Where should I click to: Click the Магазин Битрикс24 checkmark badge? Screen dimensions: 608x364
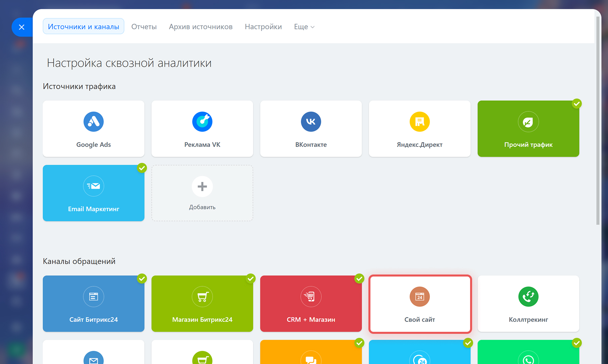click(251, 279)
